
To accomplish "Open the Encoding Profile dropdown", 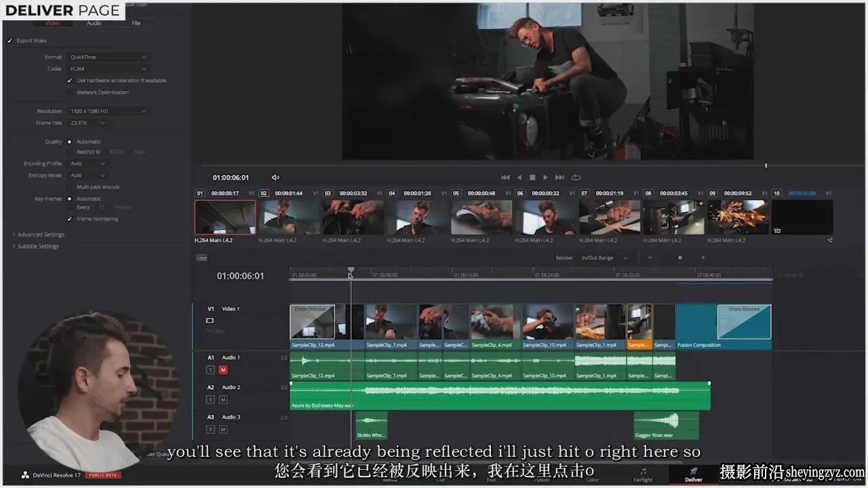I will (x=87, y=163).
